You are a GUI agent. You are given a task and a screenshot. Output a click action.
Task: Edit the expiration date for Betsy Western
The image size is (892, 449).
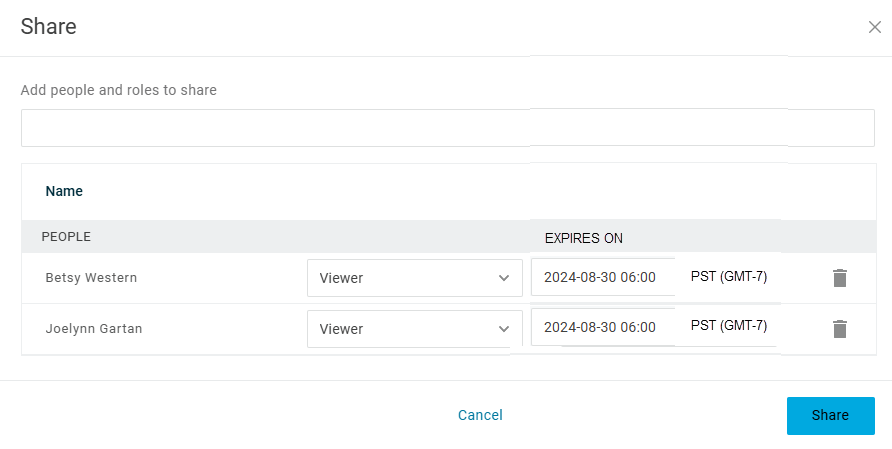600,277
